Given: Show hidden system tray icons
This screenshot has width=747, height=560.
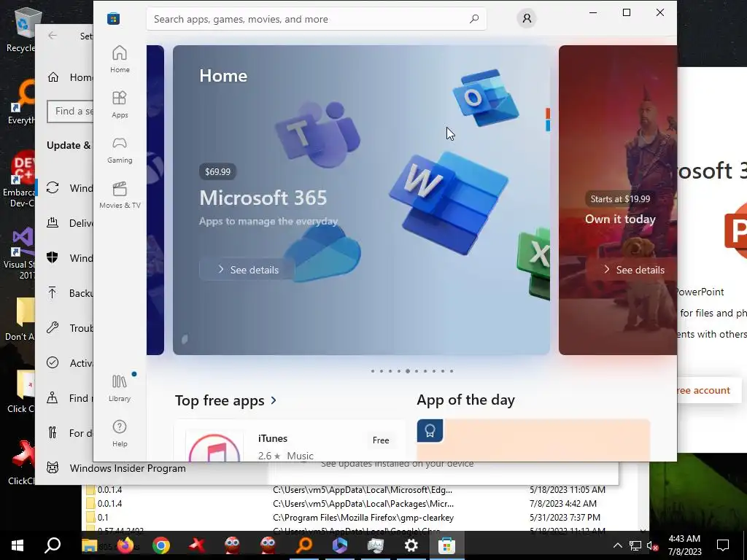Looking at the screenshot, I should click(617, 545).
